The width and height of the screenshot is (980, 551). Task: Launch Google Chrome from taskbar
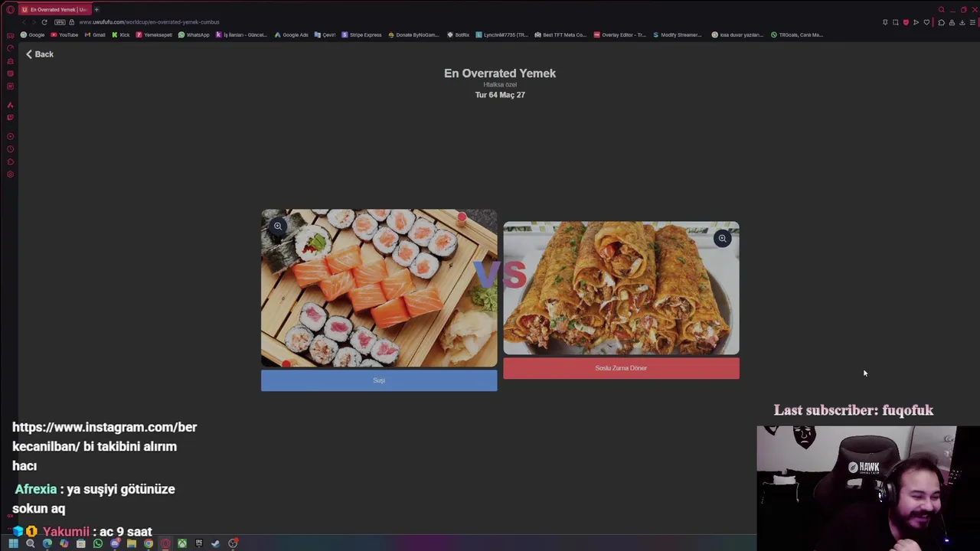pyautogui.click(x=149, y=543)
